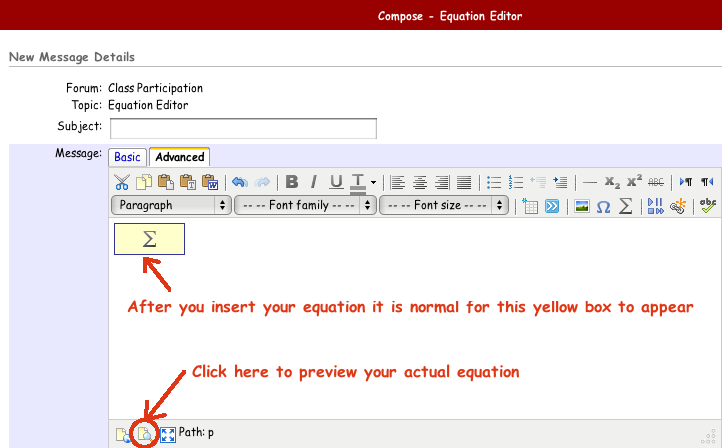The image size is (722, 448).
Task: Increase the paragraph indent
Action: click(x=560, y=183)
